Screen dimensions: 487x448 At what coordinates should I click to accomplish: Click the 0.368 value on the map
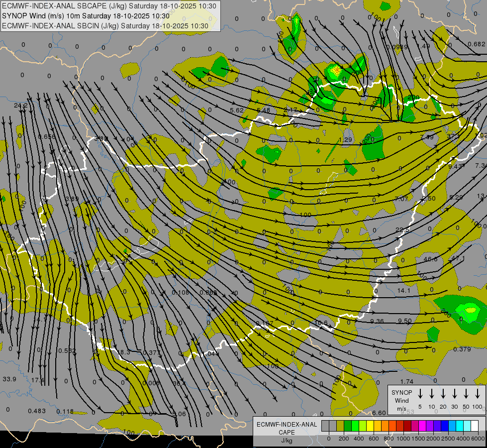(x=208, y=293)
